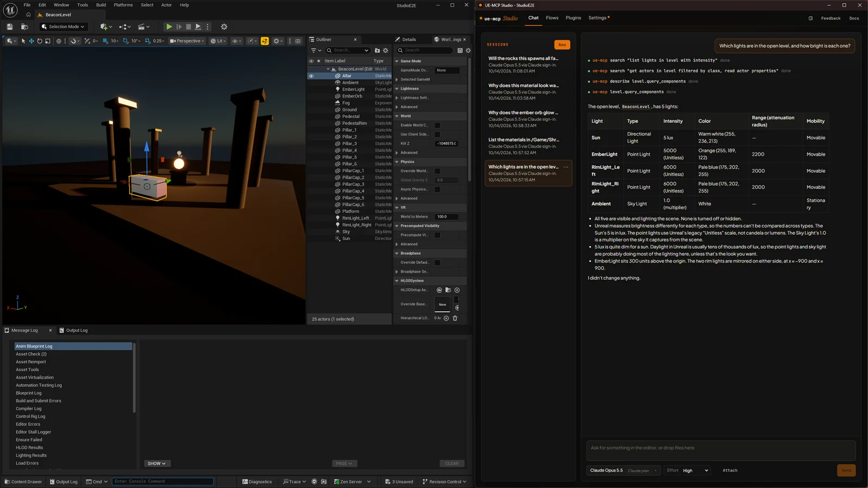Image resolution: width=868 pixels, height=488 pixels.
Task: Start Play in Editor with green play button
Action: click(x=169, y=27)
